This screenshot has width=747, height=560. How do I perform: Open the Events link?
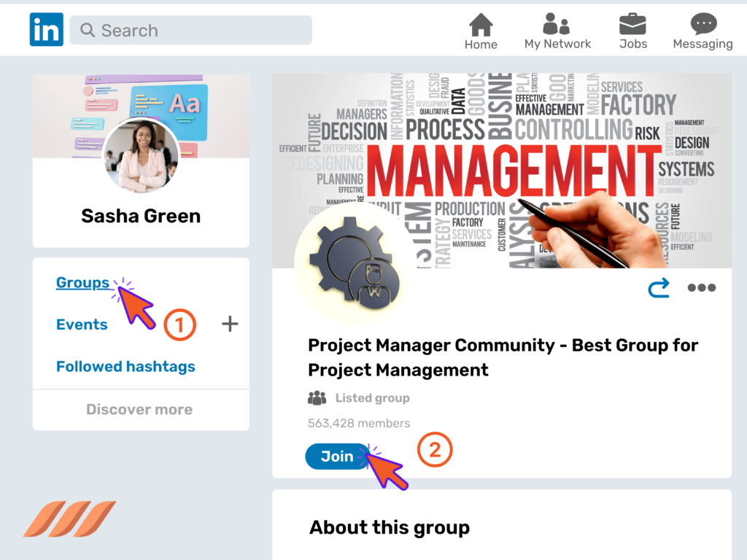pyautogui.click(x=82, y=324)
